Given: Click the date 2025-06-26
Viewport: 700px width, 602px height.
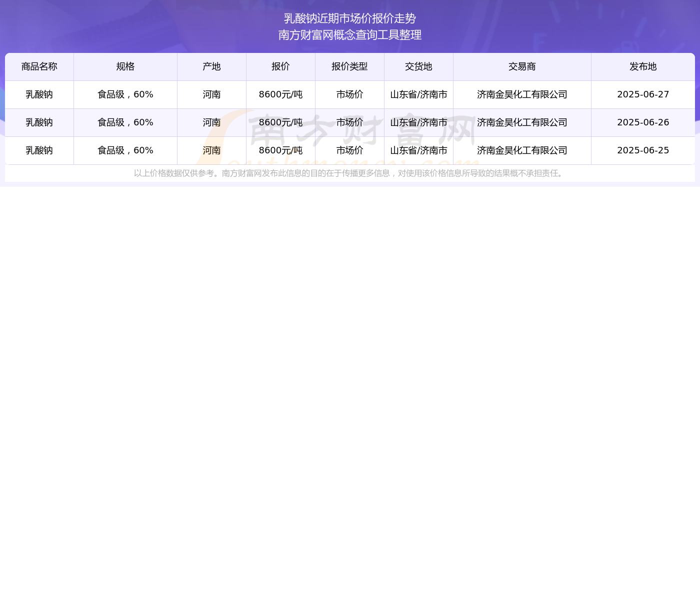Looking at the screenshot, I should coord(643,122).
